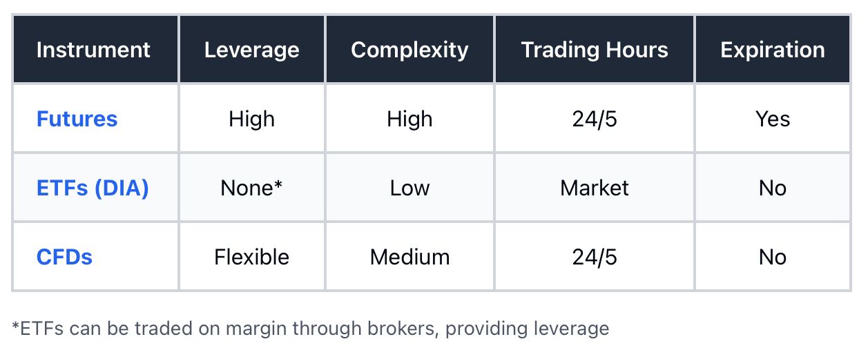Select the Trading Hours column header
The width and height of the screenshot is (868, 357).
595,50
